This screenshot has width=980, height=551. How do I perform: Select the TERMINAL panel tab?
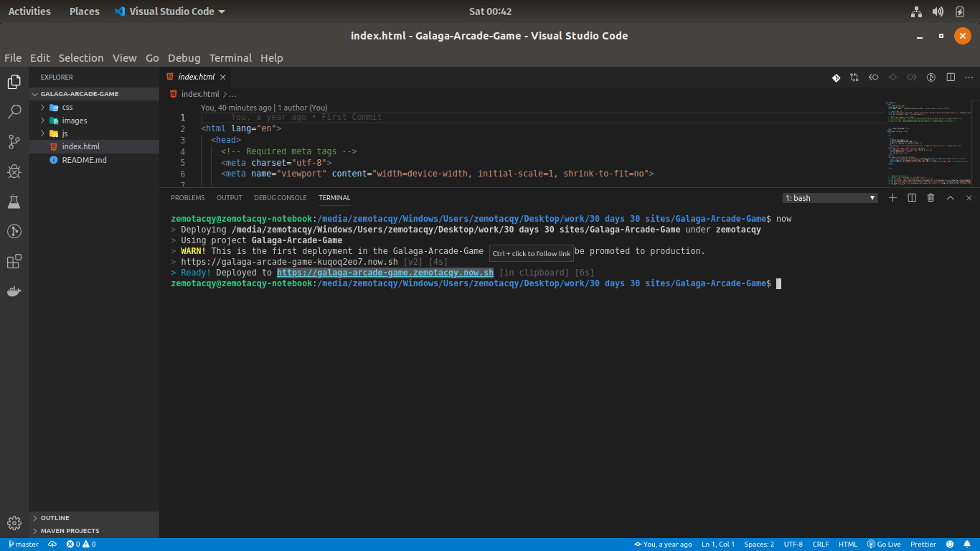pyautogui.click(x=335, y=198)
